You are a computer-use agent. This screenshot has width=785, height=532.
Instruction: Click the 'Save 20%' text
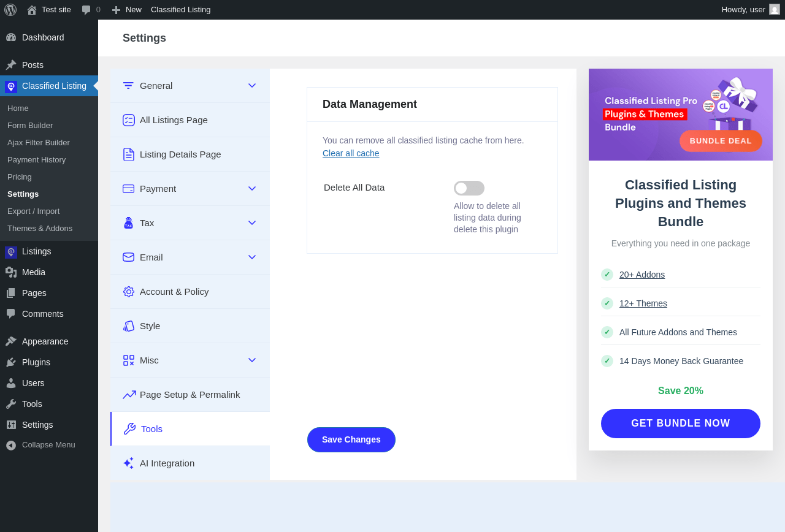click(681, 391)
